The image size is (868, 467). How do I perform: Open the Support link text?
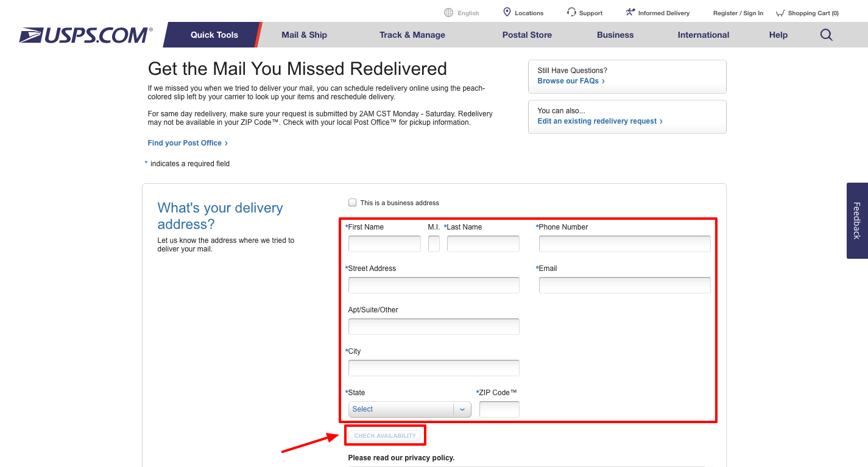tap(591, 13)
